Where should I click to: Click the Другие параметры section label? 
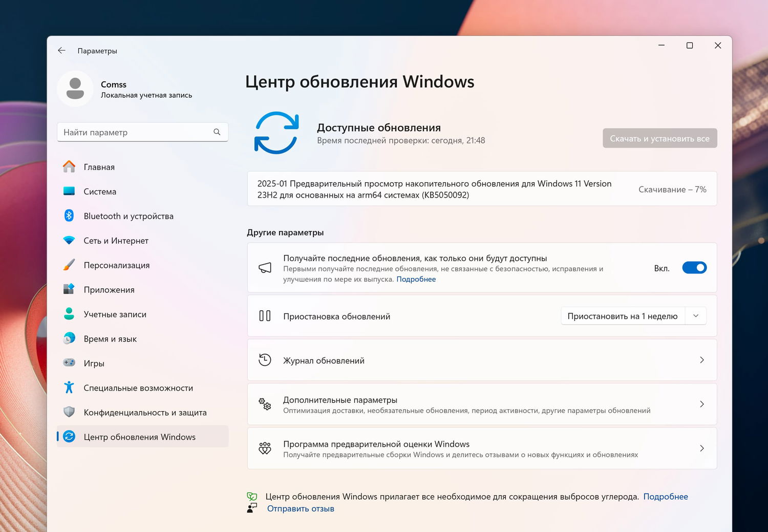[285, 232]
